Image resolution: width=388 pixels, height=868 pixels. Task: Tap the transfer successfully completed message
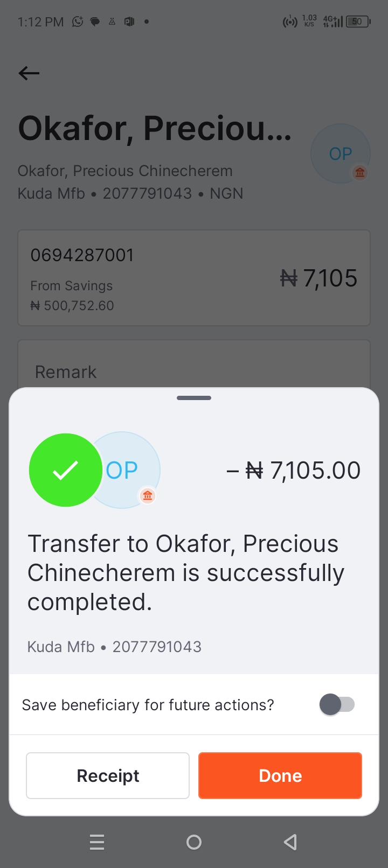tap(186, 572)
